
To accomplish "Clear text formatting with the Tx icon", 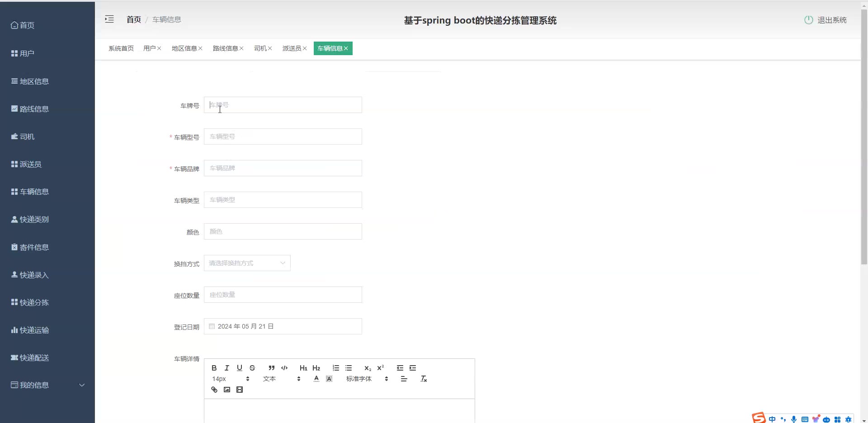I will [424, 379].
